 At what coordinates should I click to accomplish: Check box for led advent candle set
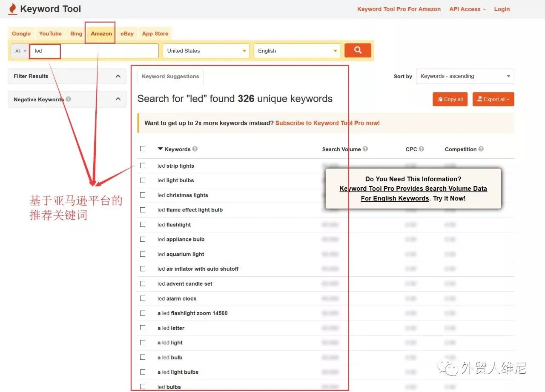143,283
